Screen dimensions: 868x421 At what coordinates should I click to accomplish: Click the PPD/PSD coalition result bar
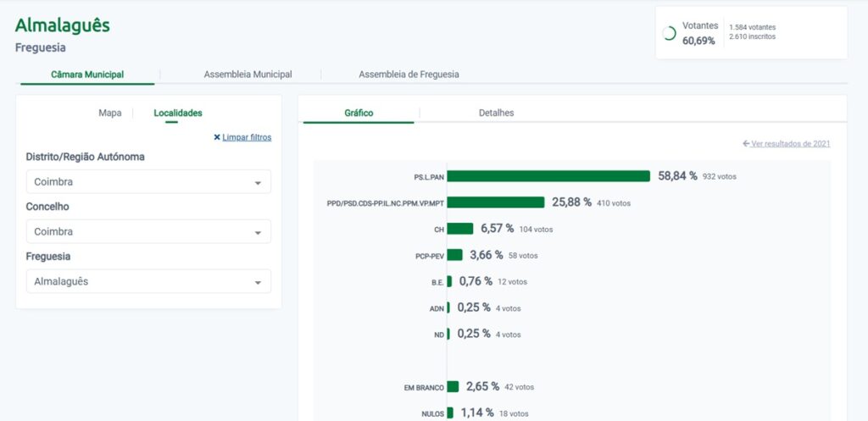496,202
